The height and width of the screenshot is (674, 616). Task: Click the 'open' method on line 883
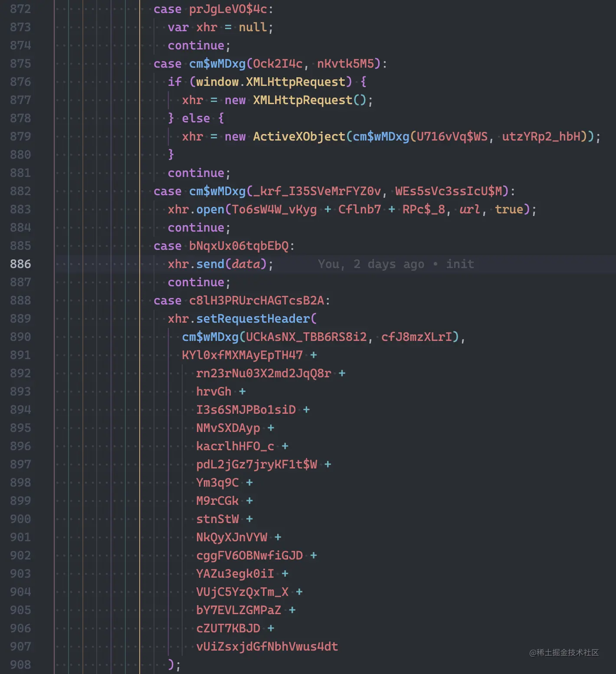[210, 209]
